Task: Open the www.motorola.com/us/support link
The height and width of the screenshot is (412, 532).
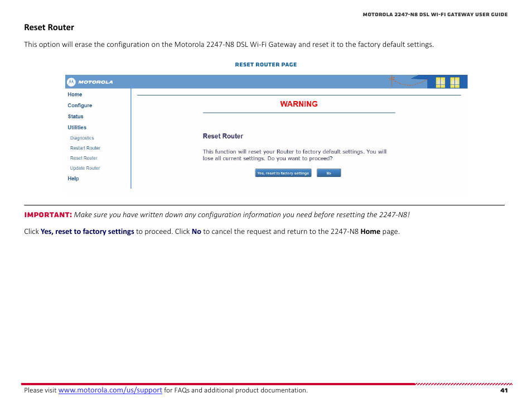Action: [x=110, y=390]
